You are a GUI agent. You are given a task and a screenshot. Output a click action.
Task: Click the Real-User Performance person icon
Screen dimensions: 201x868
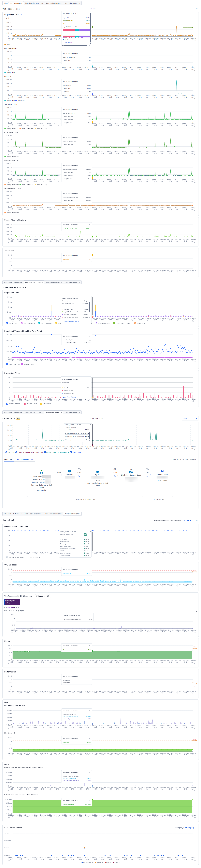click(3, 287)
